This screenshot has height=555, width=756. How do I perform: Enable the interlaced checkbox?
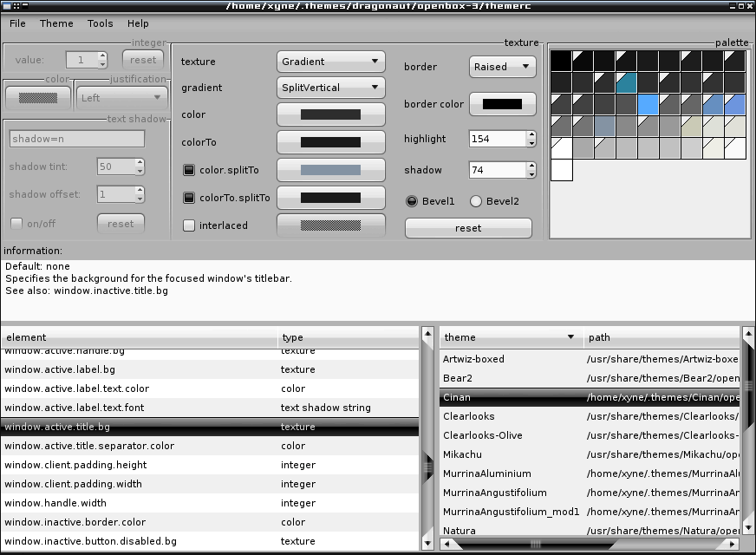189,225
